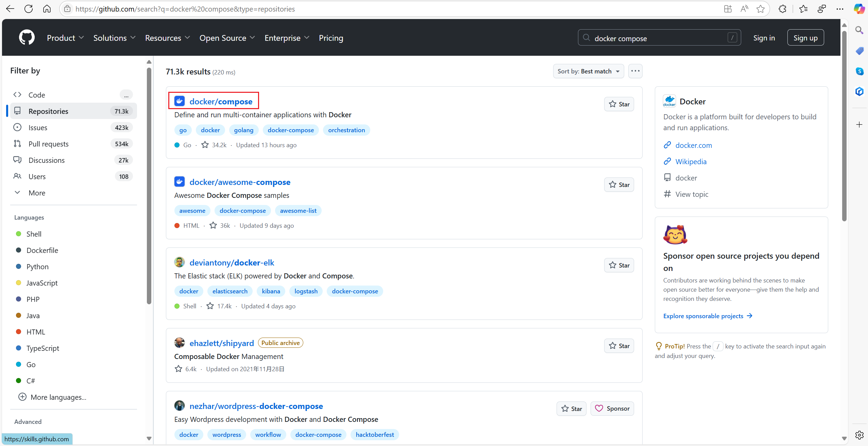
Task: Expand the Open Source menu
Action: click(x=227, y=38)
